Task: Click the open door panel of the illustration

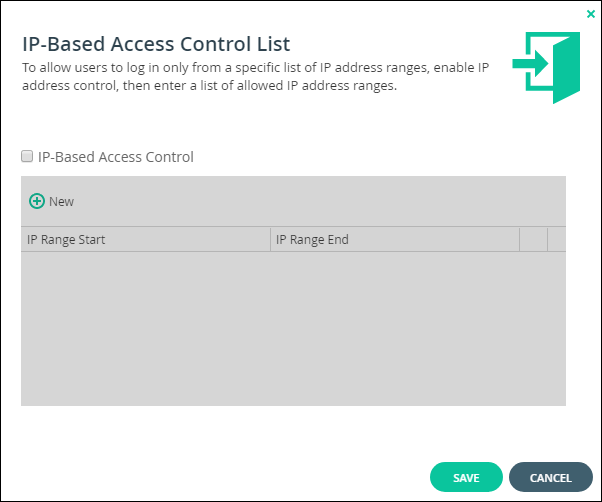Action: click(x=566, y=69)
